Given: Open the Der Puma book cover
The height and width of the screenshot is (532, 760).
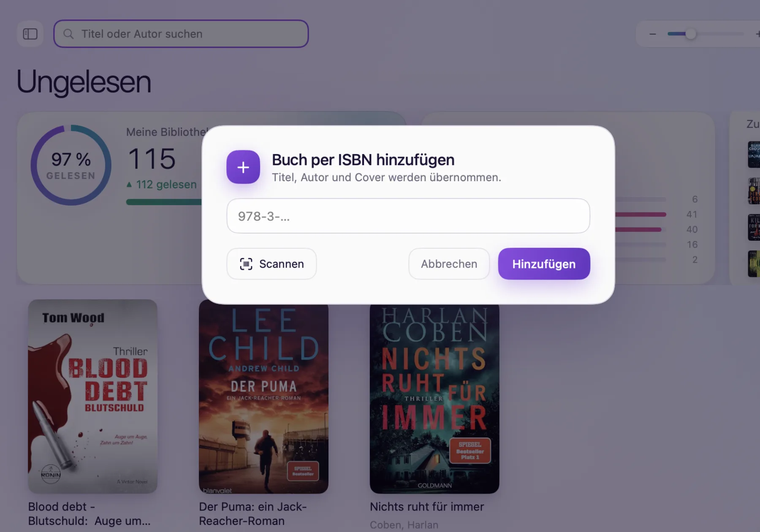Looking at the screenshot, I should click(263, 399).
